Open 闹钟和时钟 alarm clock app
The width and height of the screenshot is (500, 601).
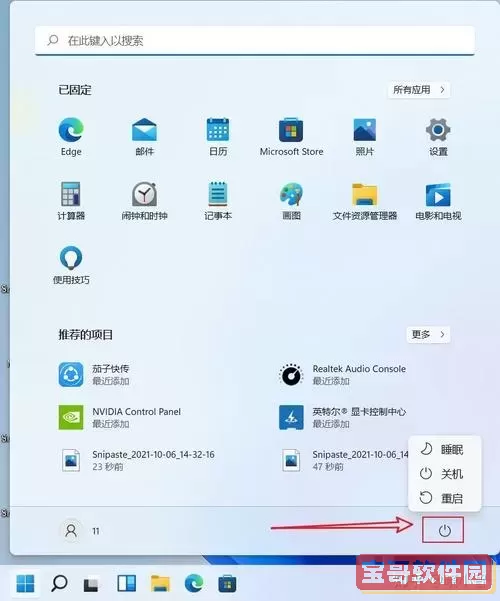[144, 201]
